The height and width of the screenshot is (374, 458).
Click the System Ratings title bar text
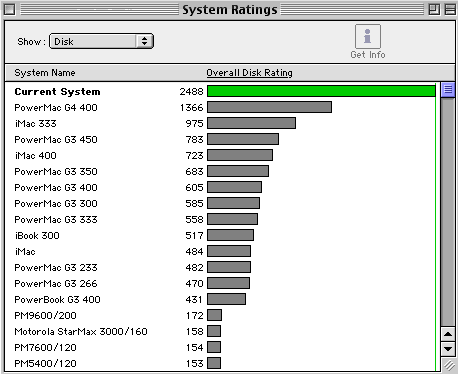230,9
